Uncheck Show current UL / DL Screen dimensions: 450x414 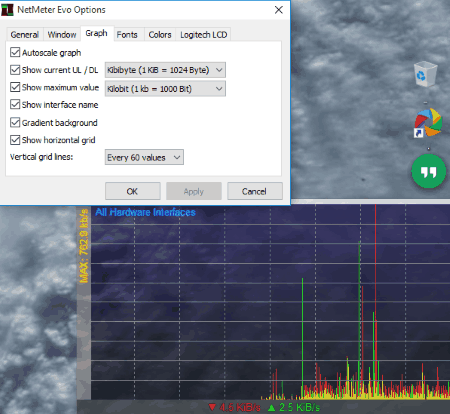(15, 70)
